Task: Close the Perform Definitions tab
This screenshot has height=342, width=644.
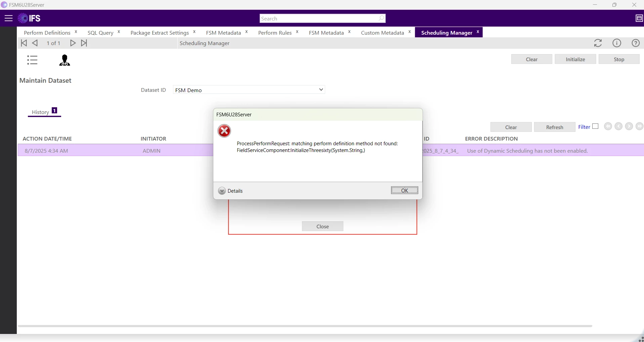Action: coord(76,32)
